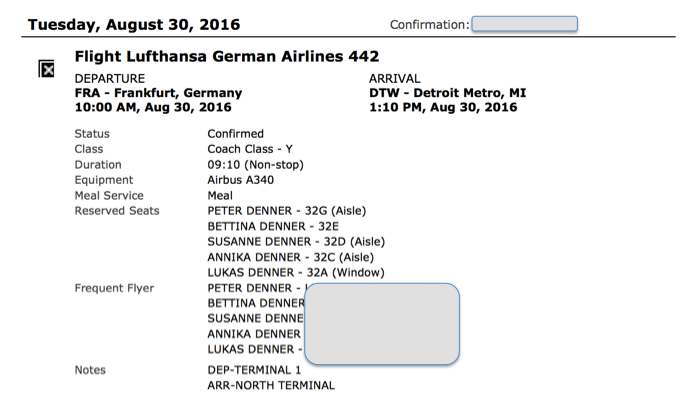The width and height of the screenshot is (700, 400).
Task: Click the FRA - Frankfurt, Germany departure text
Action: tap(158, 93)
